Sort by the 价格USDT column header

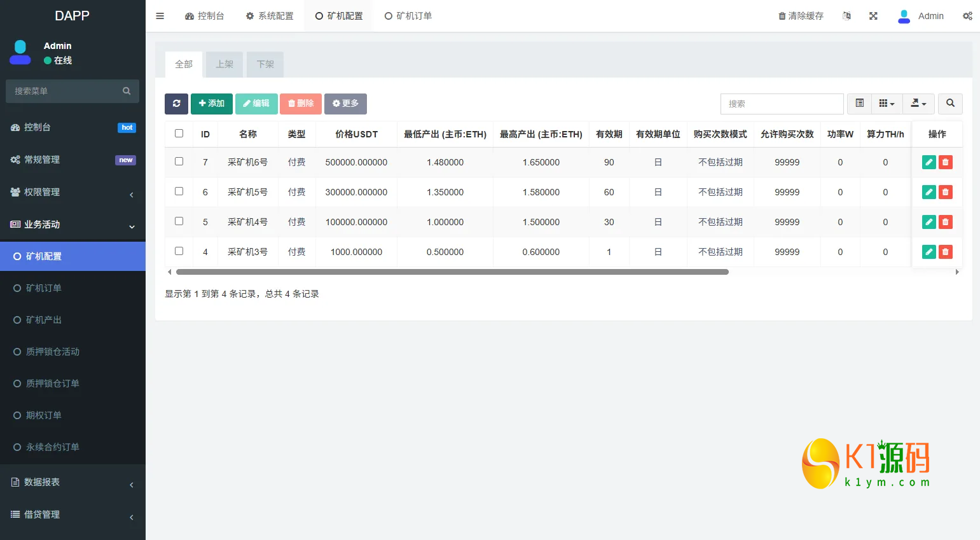click(356, 134)
